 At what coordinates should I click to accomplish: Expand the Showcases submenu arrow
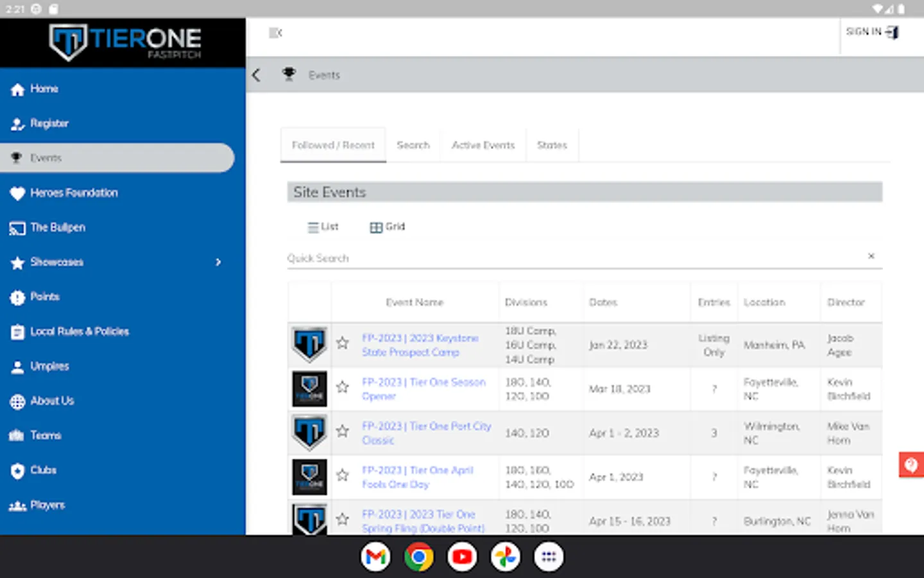click(x=218, y=262)
